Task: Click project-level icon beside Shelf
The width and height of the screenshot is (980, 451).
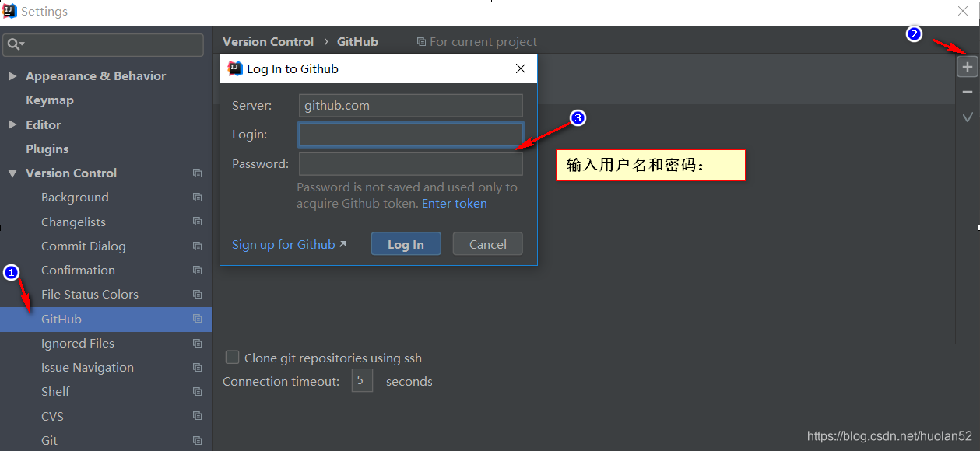Action: pyautogui.click(x=197, y=392)
